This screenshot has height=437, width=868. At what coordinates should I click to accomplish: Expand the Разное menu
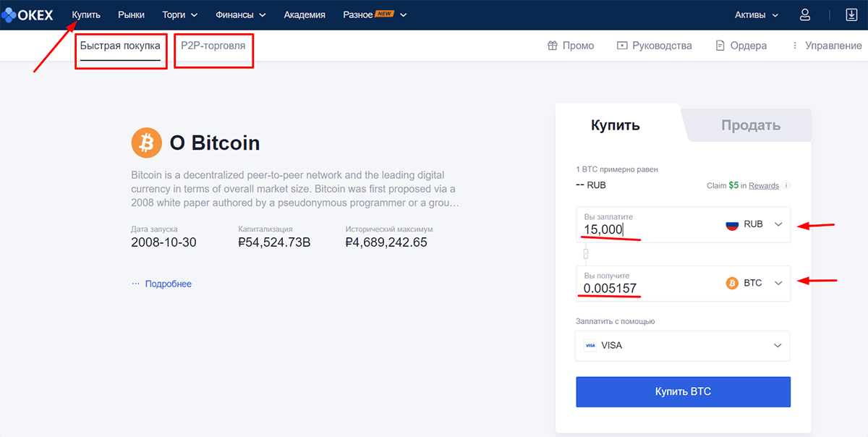tap(375, 14)
